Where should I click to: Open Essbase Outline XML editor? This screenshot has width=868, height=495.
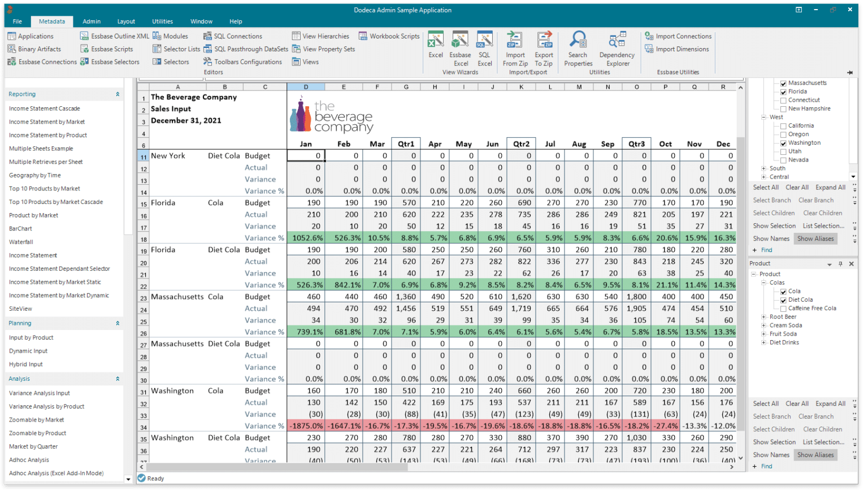coord(115,36)
